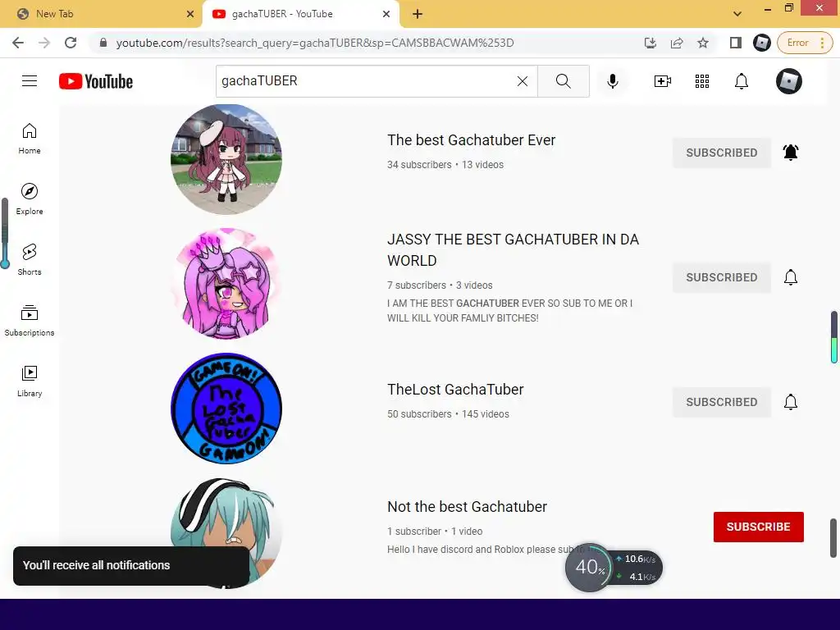Click the 40% network speed widget

click(x=614, y=568)
